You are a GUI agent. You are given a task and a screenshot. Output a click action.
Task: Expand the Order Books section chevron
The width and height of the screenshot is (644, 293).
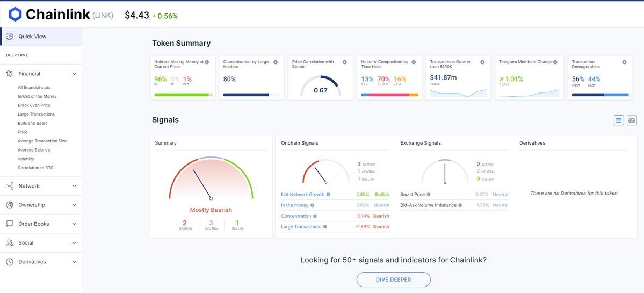pyautogui.click(x=74, y=224)
